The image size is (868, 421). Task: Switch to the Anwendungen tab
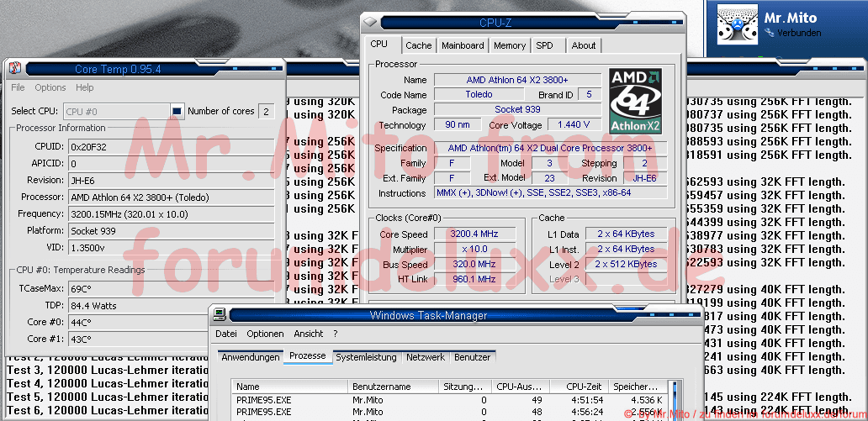click(x=250, y=357)
